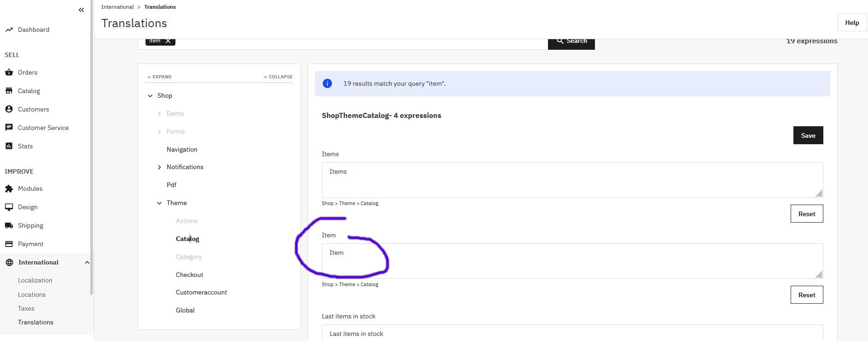This screenshot has width=868, height=341.
Task: Reset the 'Item' translation
Action: click(807, 295)
